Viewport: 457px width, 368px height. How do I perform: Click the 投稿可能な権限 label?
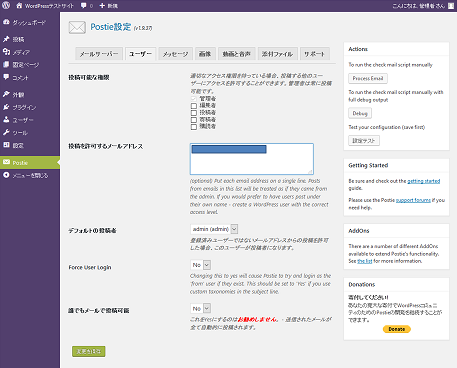point(89,77)
